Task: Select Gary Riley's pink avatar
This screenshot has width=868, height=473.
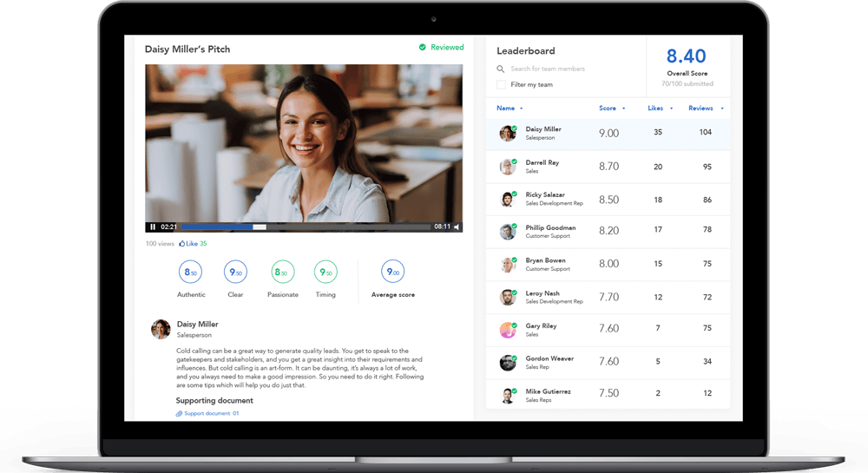Action: click(508, 330)
